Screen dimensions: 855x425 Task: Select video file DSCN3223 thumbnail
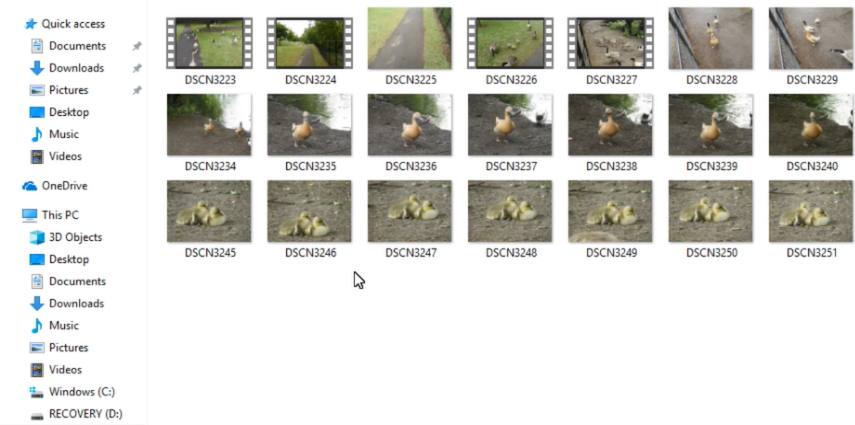click(209, 43)
